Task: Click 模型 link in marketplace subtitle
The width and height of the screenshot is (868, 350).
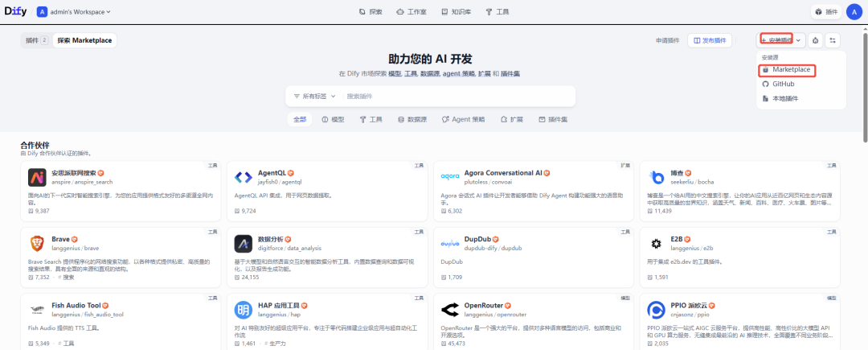Action: (395, 74)
